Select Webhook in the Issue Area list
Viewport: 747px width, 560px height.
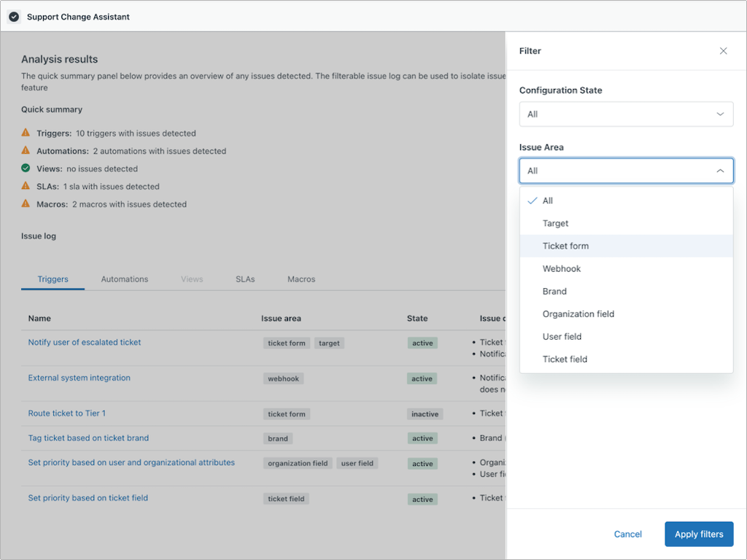coord(562,268)
